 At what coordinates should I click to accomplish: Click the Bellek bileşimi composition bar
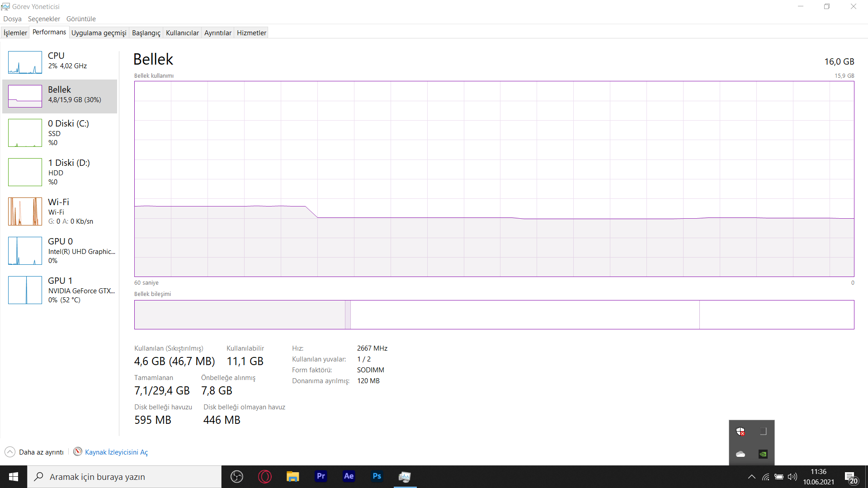tap(494, 314)
